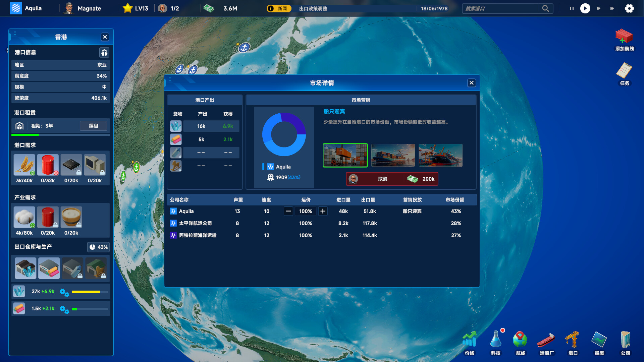The image size is (644, 362).
Task: Open the 公司 company panel
Action: pyautogui.click(x=625, y=342)
